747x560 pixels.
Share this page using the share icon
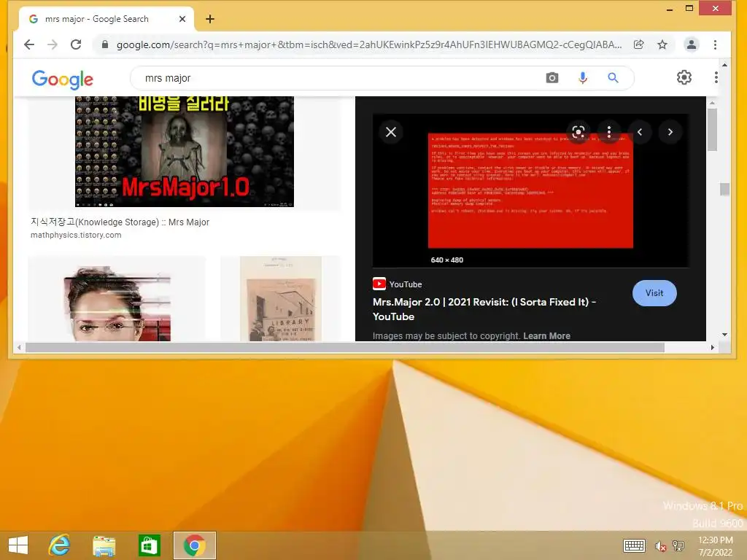click(x=639, y=44)
